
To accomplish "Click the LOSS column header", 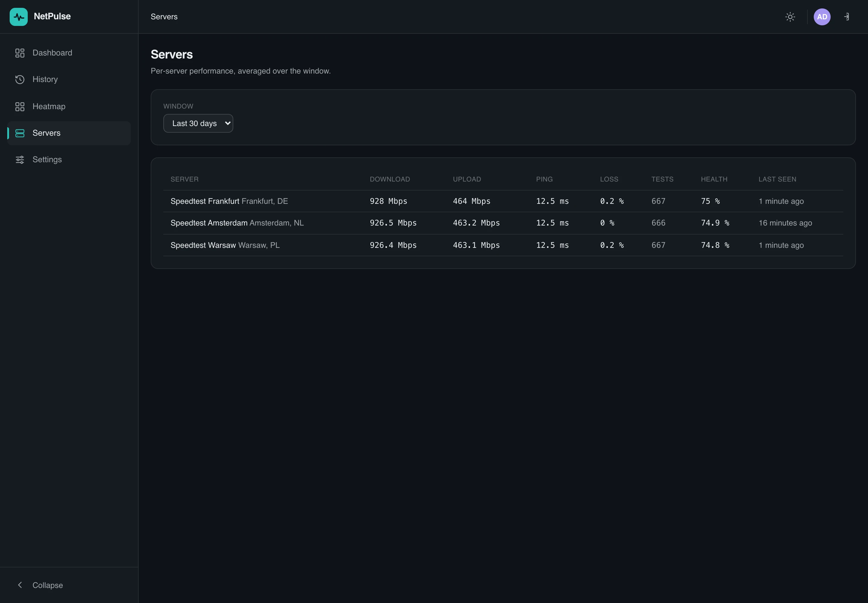I will click(609, 179).
